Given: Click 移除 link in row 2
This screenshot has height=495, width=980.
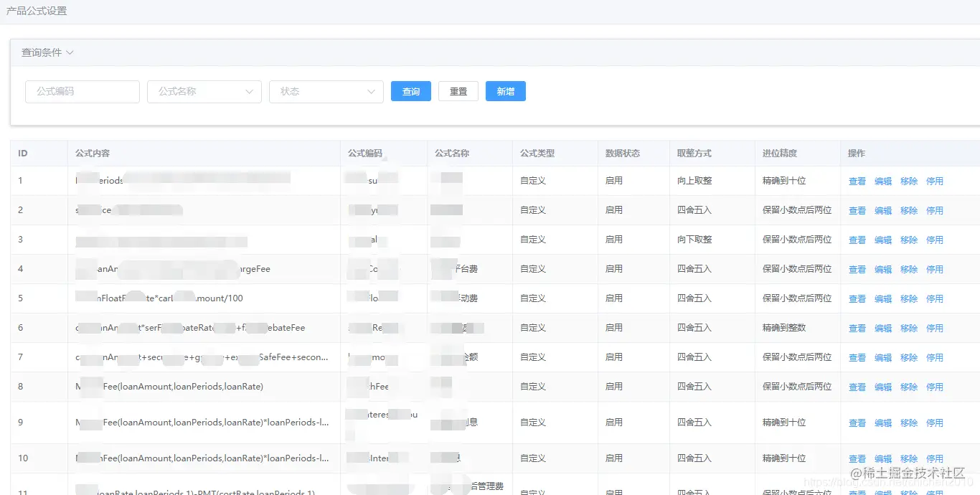Looking at the screenshot, I should (x=909, y=211).
